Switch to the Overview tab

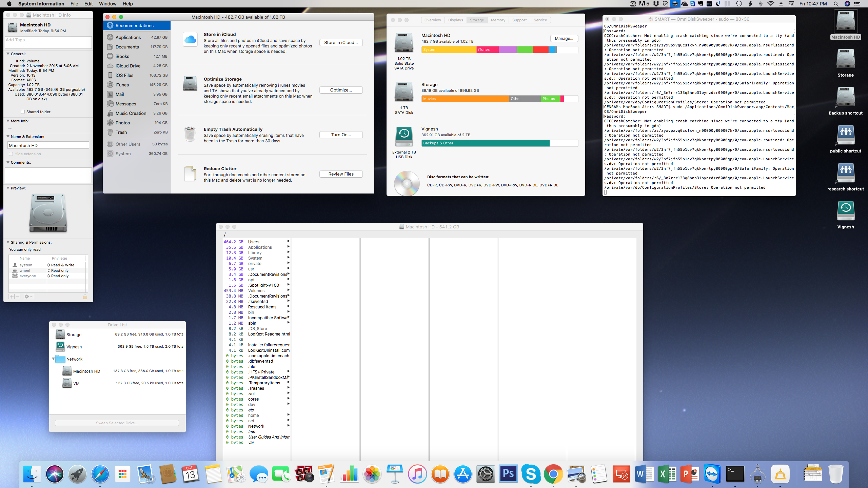pyautogui.click(x=433, y=20)
